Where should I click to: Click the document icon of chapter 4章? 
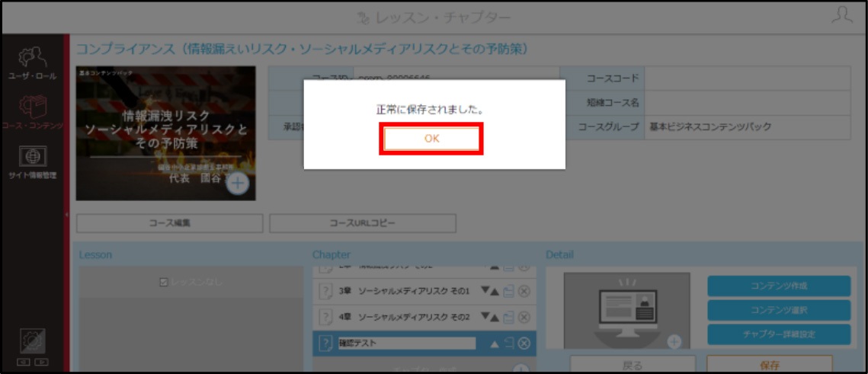(x=325, y=317)
